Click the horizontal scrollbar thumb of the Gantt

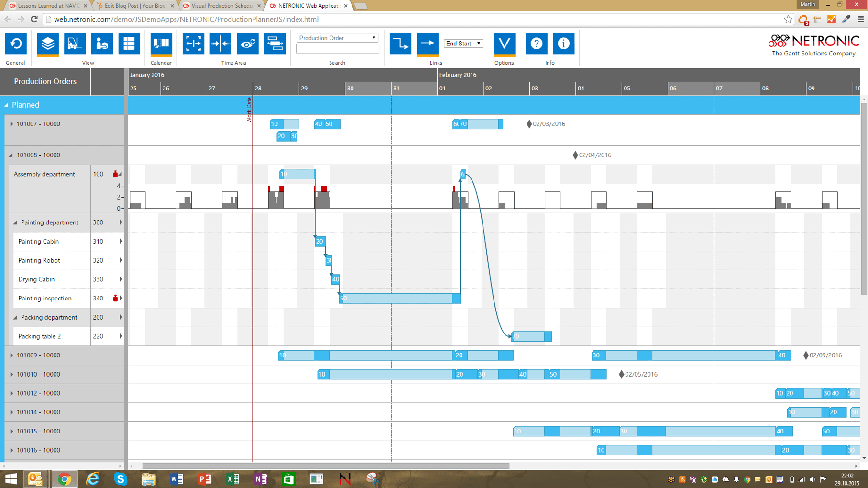point(326,466)
